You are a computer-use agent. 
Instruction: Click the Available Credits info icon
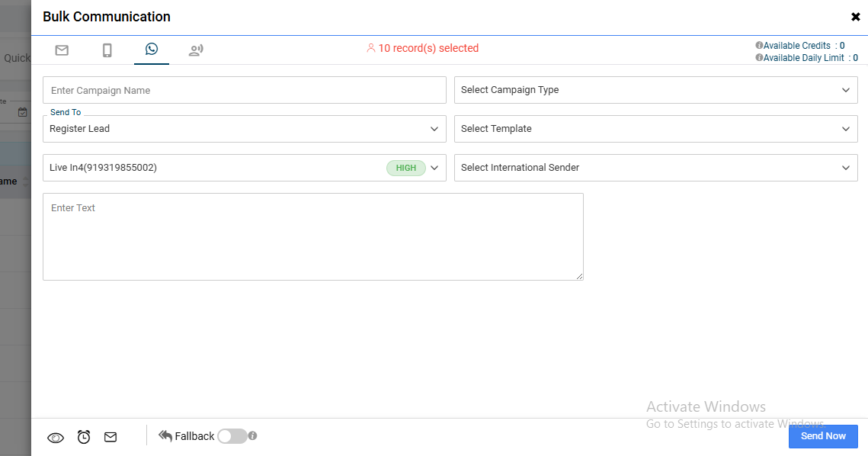click(x=759, y=46)
